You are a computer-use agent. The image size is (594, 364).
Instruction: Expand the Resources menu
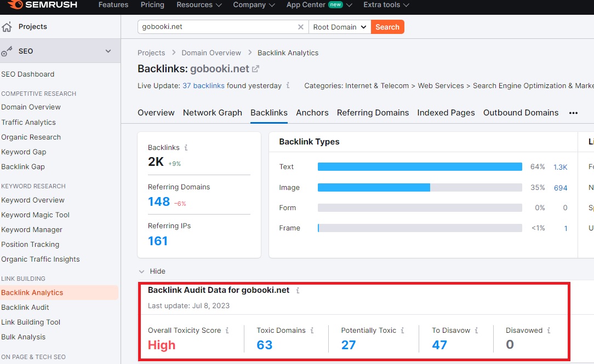click(199, 5)
